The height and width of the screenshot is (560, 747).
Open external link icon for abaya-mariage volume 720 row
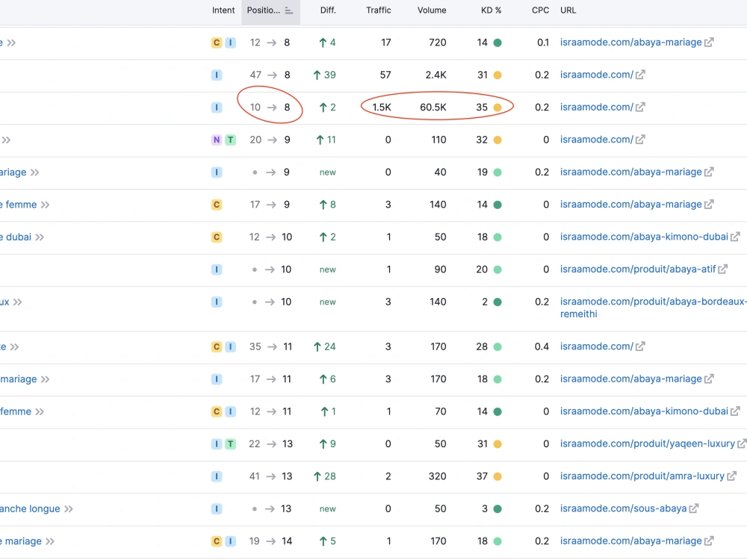(x=709, y=43)
